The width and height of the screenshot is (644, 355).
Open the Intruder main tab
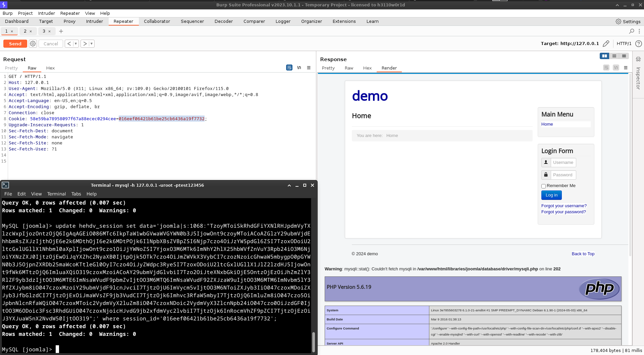[95, 21]
